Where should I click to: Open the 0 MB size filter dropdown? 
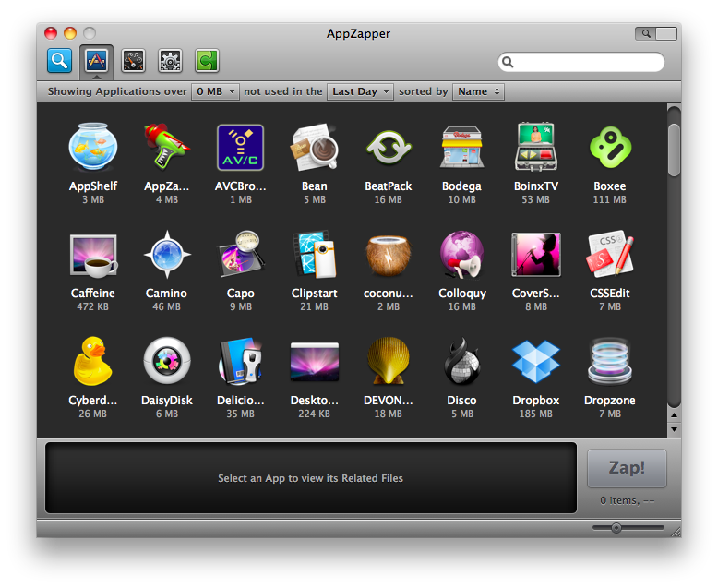pyautogui.click(x=215, y=91)
